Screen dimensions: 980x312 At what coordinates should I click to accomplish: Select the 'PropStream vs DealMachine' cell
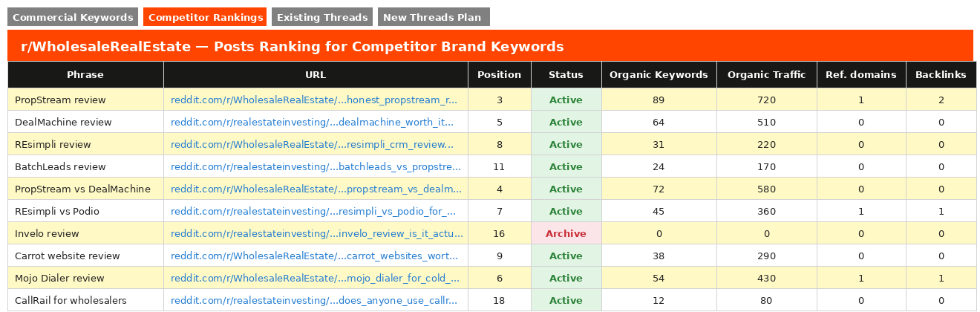click(x=85, y=189)
